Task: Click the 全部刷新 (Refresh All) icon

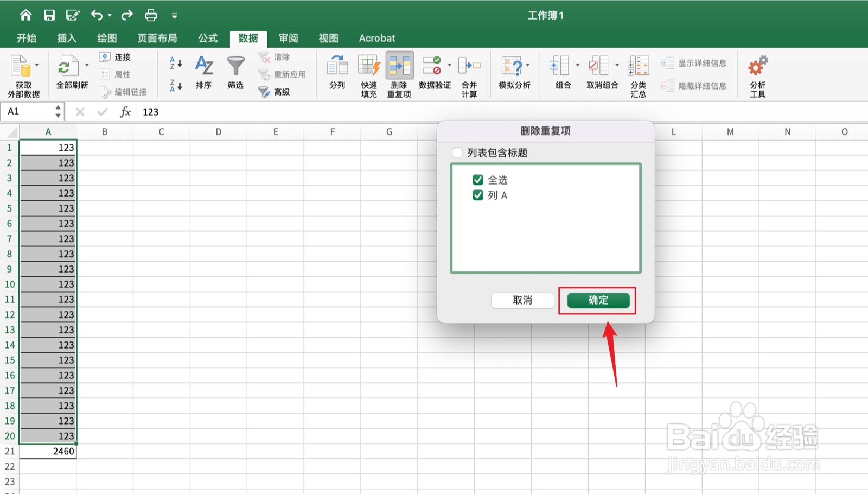Action: [66, 72]
